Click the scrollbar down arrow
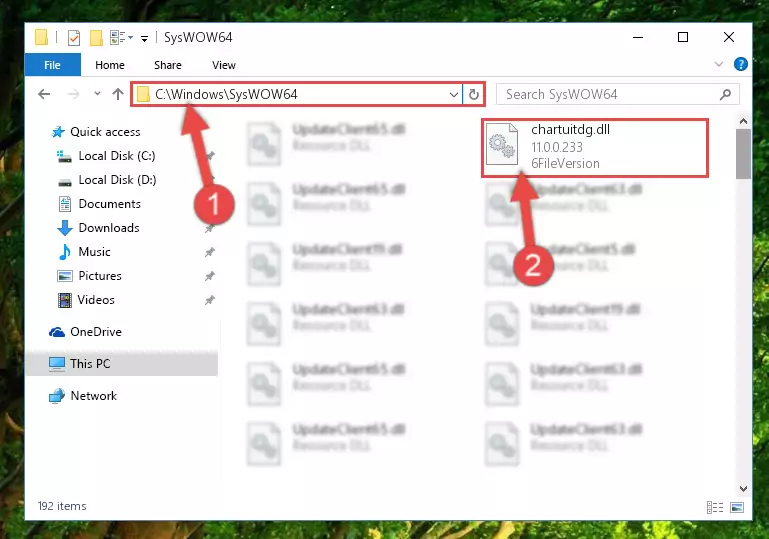The height and width of the screenshot is (539, 769). [743, 488]
